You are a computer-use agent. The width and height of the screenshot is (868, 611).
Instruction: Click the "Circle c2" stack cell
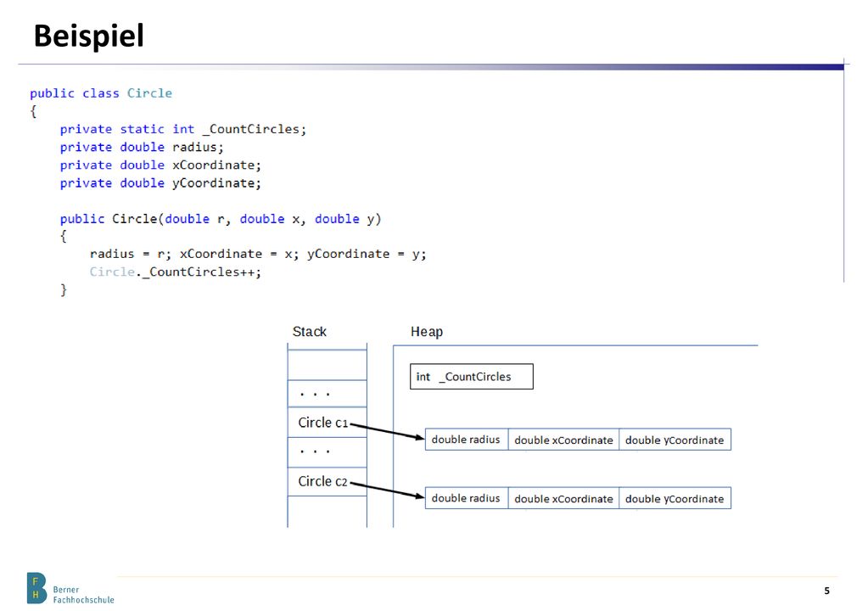(x=328, y=481)
